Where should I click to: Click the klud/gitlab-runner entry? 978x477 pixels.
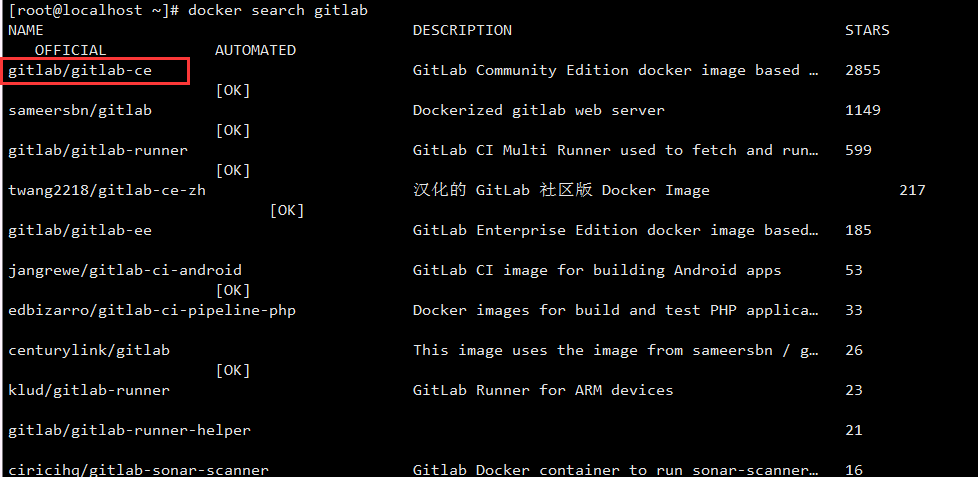89,390
